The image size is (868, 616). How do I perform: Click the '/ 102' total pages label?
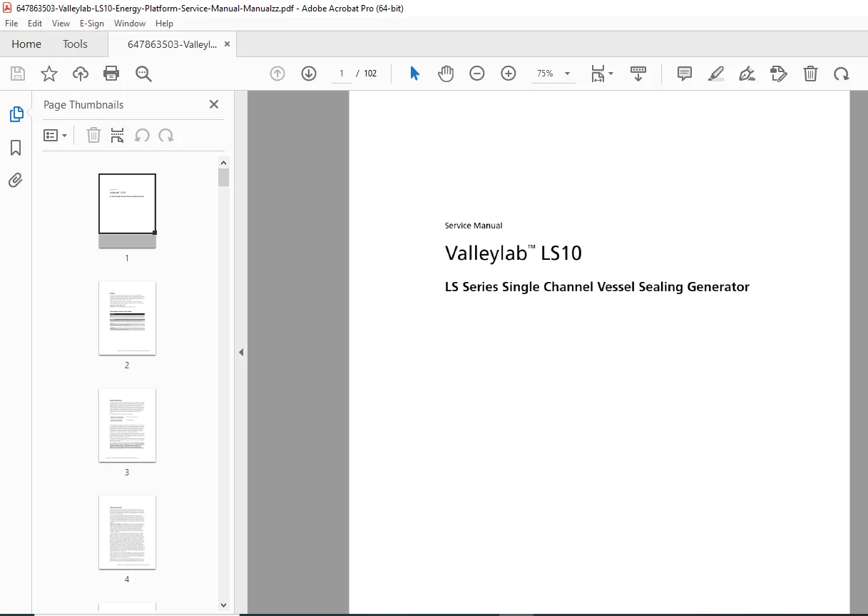[367, 74]
